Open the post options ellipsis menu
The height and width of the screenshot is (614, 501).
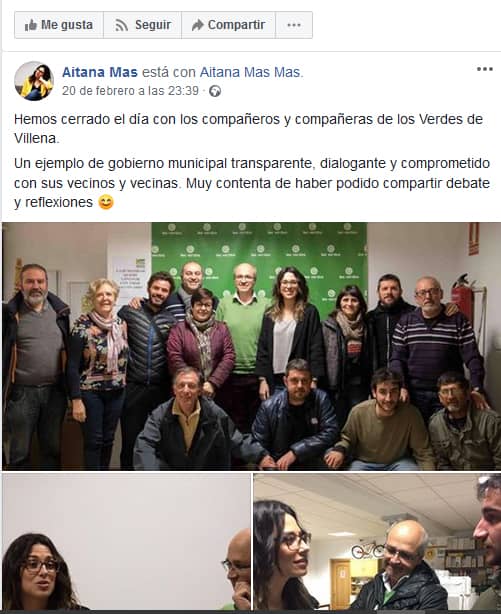485,69
